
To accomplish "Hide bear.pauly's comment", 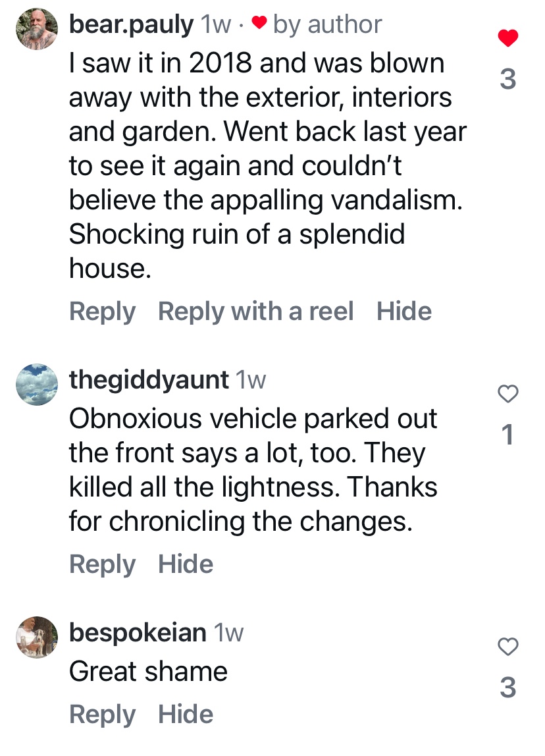I will (x=404, y=311).
